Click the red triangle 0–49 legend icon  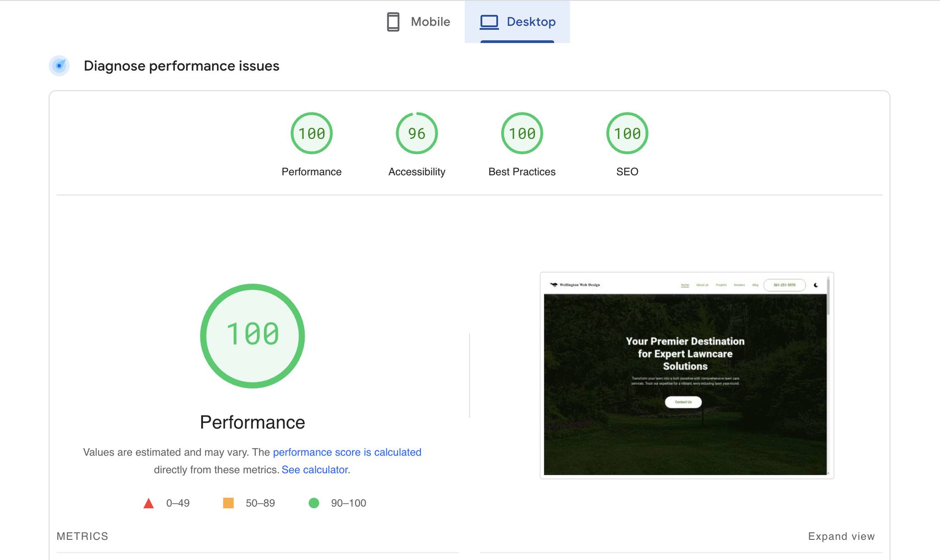148,503
